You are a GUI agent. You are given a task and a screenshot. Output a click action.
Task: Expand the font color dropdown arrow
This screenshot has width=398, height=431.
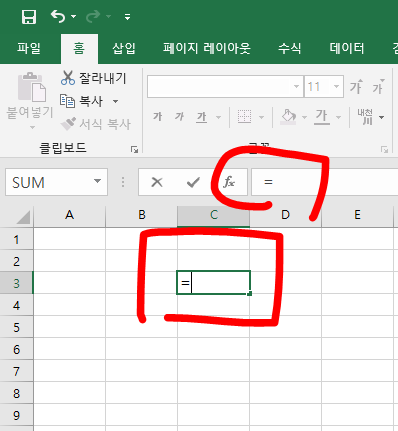[339, 117]
